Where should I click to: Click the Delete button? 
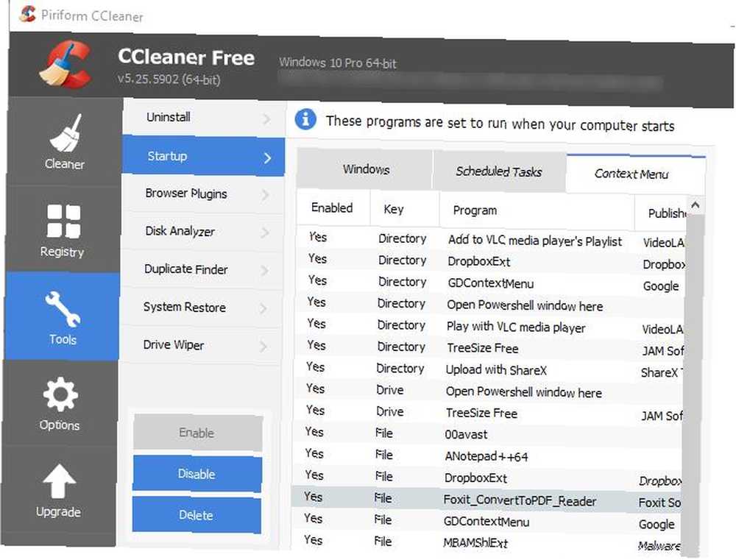197,515
